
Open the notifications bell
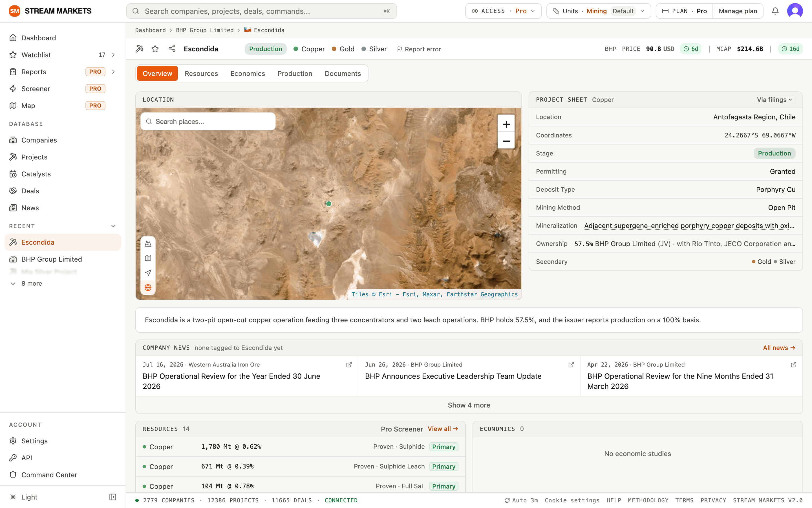coord(775,11)
